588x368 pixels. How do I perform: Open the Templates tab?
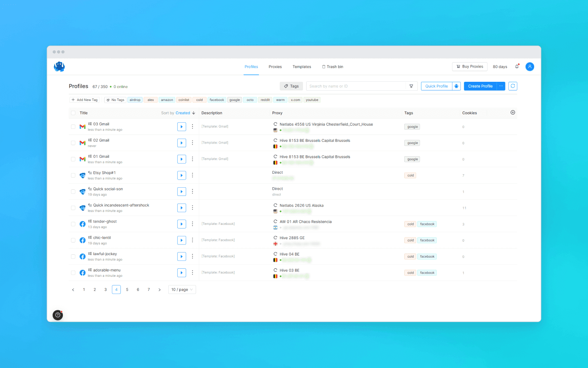(302, 67)
